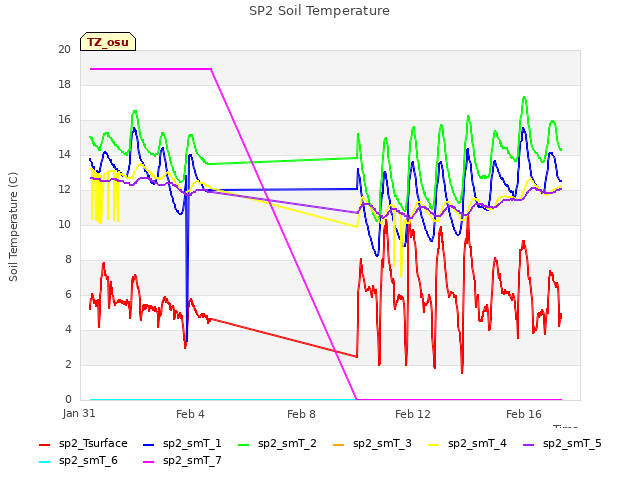Viewport: 640px width, 480px height.
Task: Click the sp2_smT_5 purple legend swatch
Action: point(529,444)
